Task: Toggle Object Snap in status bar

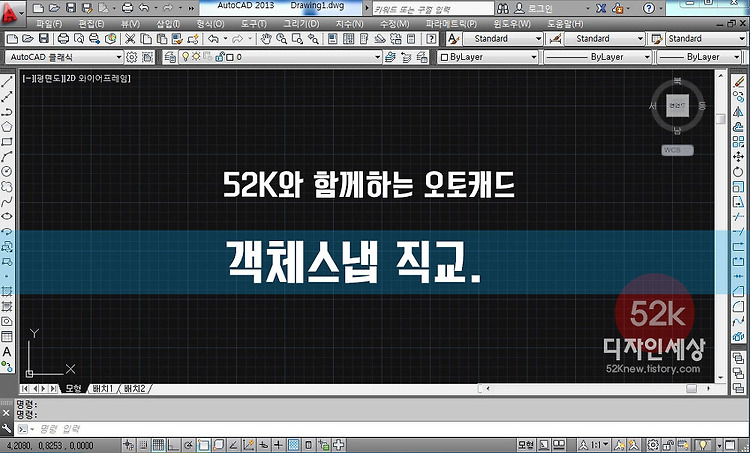Action: click(x=203, y=445)
